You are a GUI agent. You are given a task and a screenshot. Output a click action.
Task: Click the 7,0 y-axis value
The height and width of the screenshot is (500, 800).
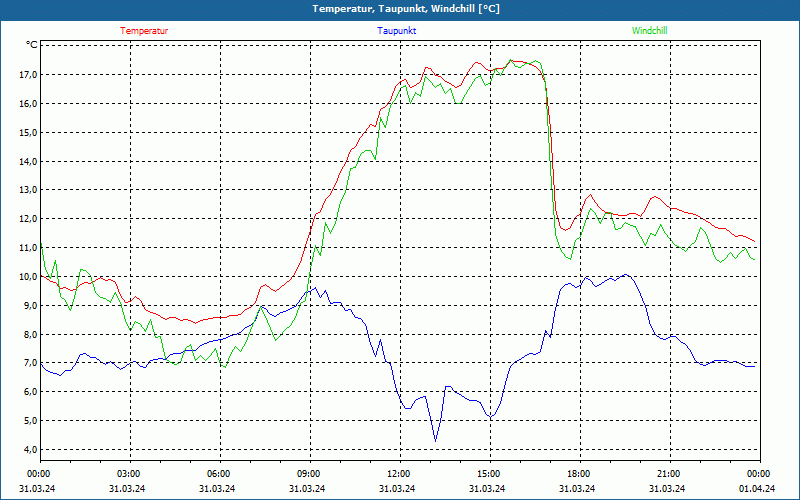click(x=31, y=363)
